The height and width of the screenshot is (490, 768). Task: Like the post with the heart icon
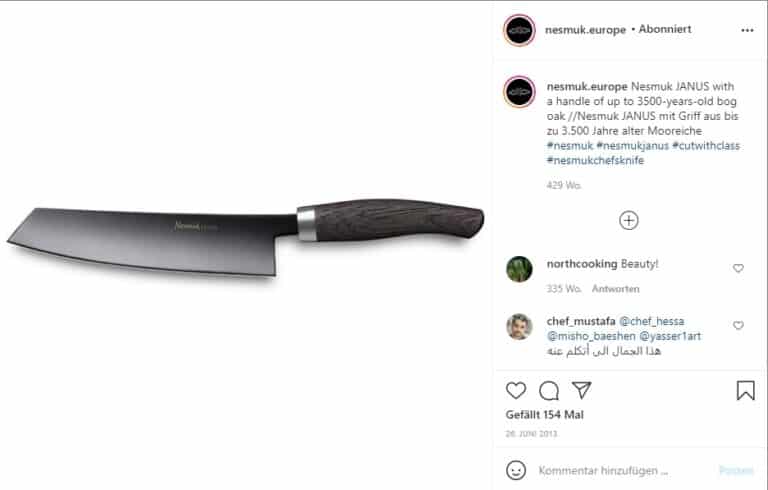pos(516,391)
